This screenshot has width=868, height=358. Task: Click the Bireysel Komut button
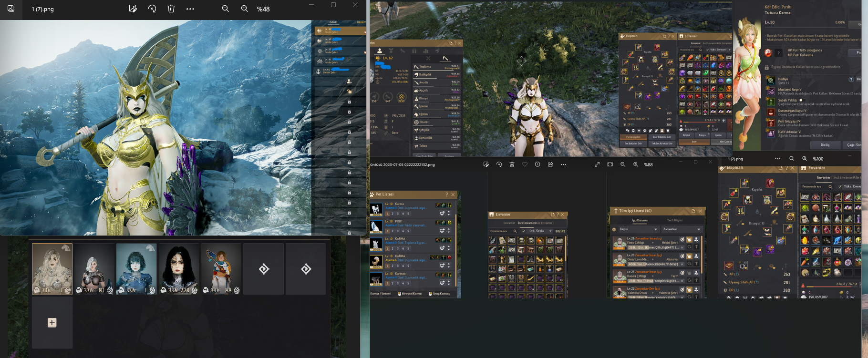pyautogui.click(x=410, y=294)
